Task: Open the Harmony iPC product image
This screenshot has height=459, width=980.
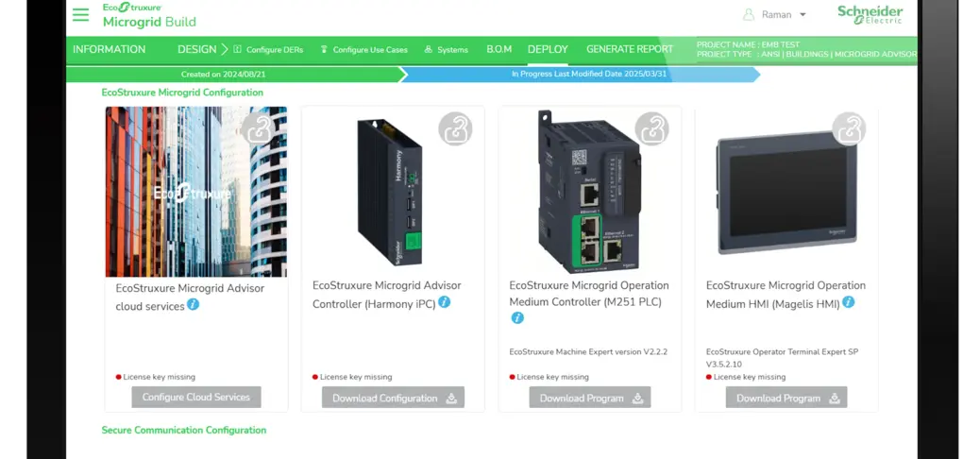Action: (389, 193)
